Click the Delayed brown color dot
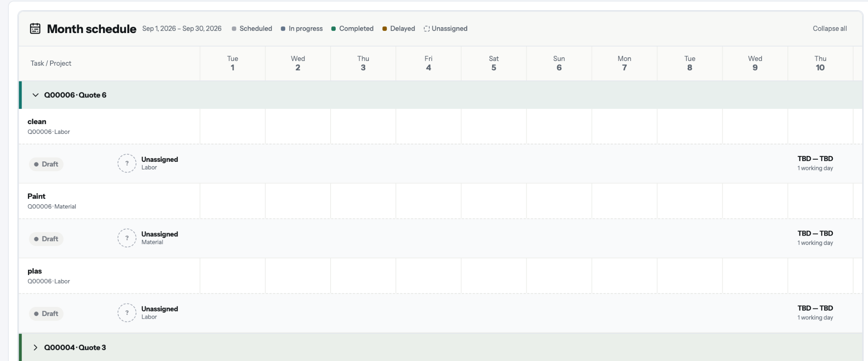This screenshot has height=361, width=868. (384, 29)
